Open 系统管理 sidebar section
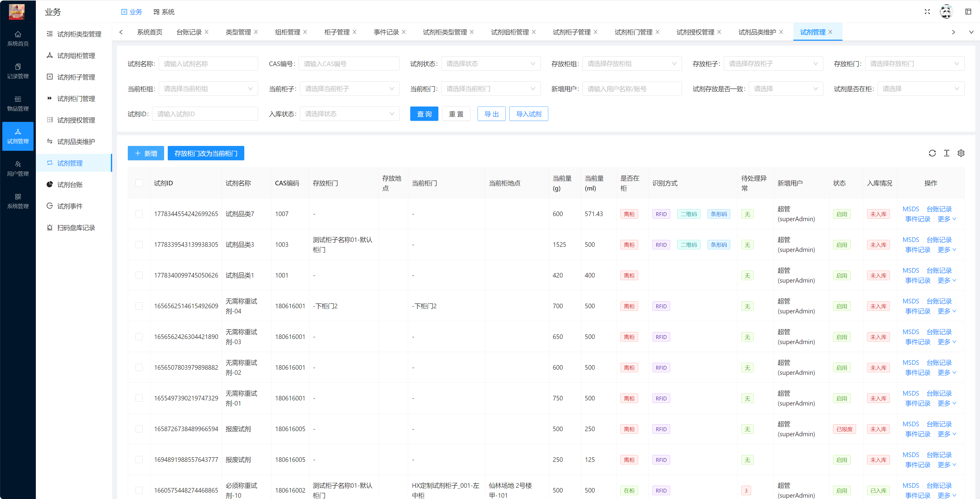Image resolution: width=980 pixels, height=499 pixels. click(x=18, y=201)
